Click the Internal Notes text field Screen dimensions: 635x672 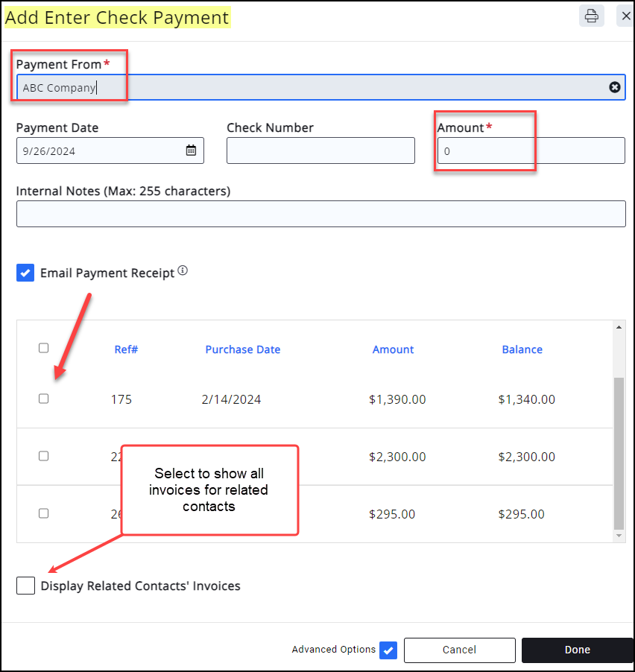pos(320,214)
